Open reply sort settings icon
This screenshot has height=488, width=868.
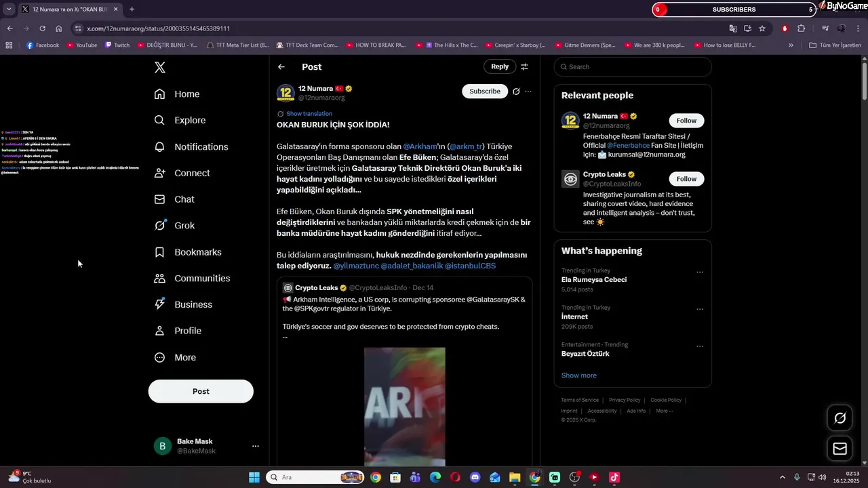click(x=524, y=66)
